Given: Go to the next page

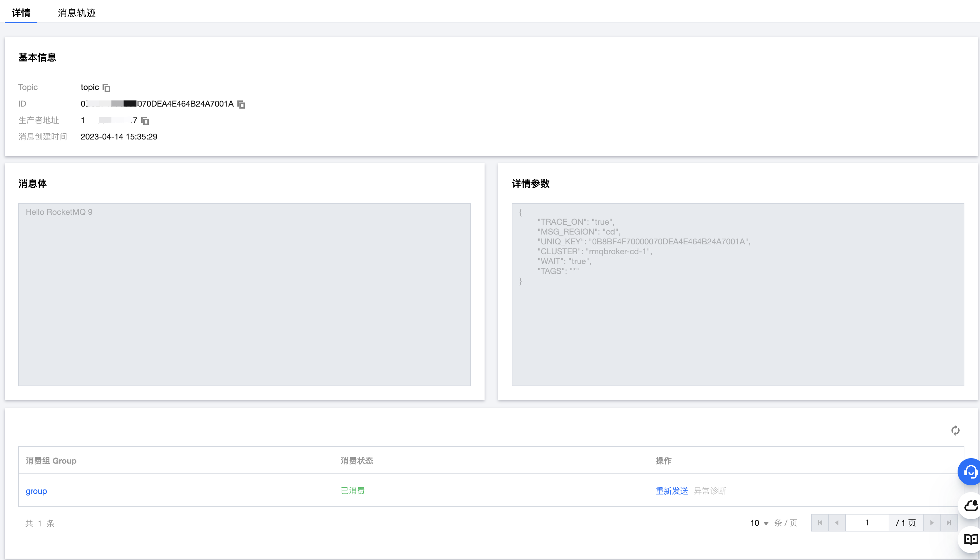Looking at the screenshot, I should (x=931, y=523).
